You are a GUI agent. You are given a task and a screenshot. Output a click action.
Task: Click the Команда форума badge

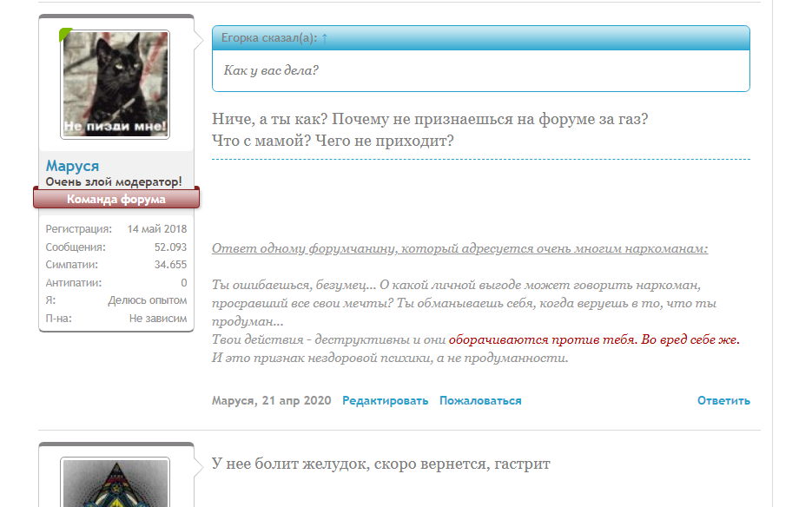[x=116, y=198]
